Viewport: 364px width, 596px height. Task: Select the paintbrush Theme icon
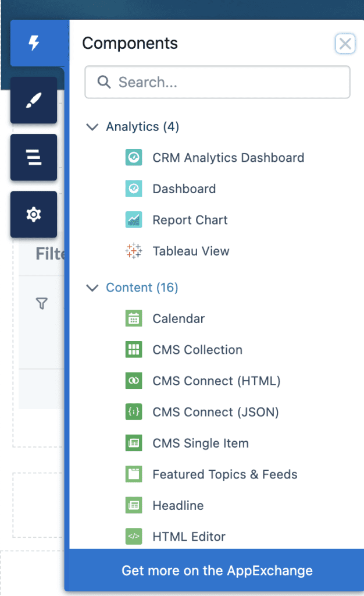pos(33,100)
